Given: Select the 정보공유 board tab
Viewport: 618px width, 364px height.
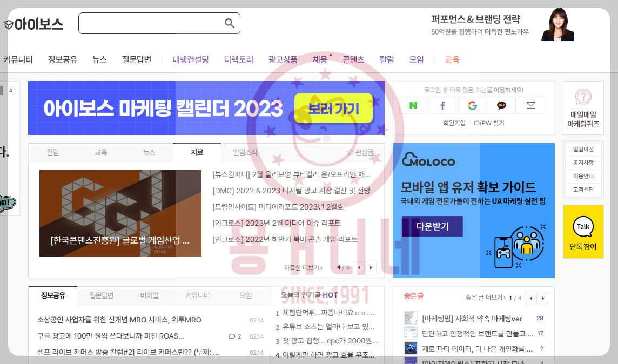Looking at the screenshot, I should (53, 295).
